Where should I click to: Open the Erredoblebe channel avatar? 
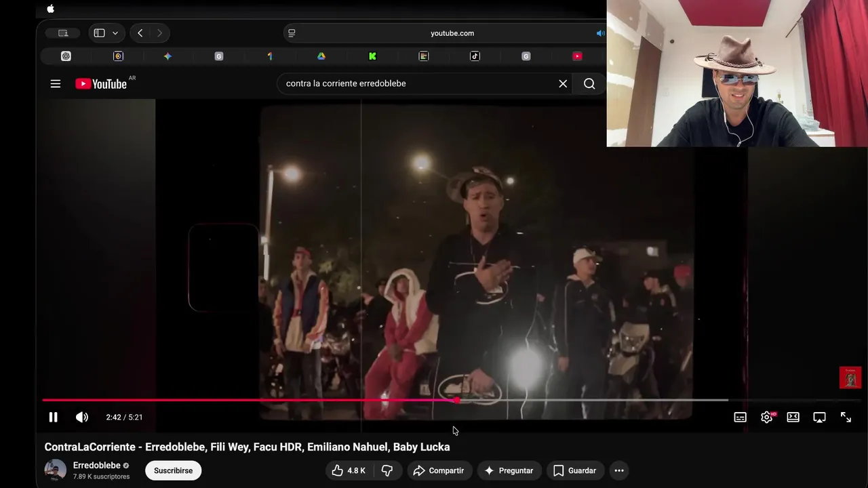click(x=56, y=470)
